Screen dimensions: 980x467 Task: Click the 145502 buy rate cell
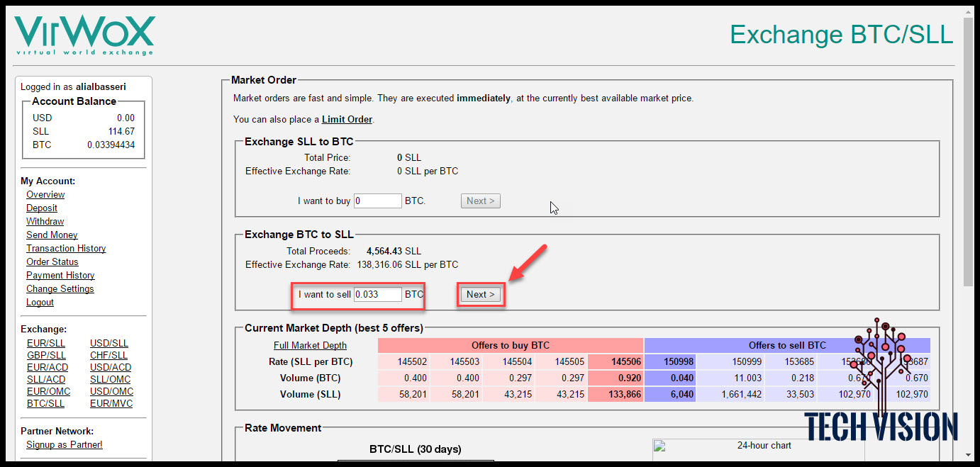click(404, 361)
